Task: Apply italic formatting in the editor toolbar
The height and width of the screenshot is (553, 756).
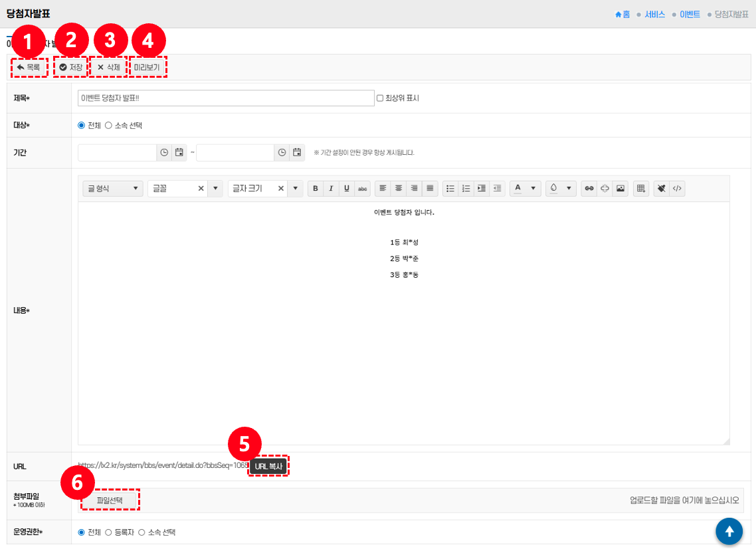Action: point(331,189)
